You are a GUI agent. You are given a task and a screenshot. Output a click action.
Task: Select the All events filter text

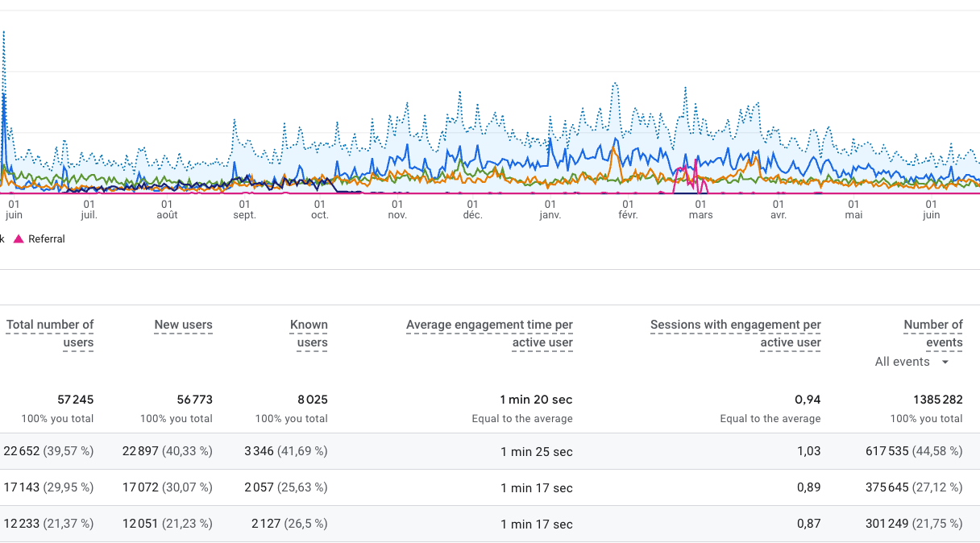(902, 362)
